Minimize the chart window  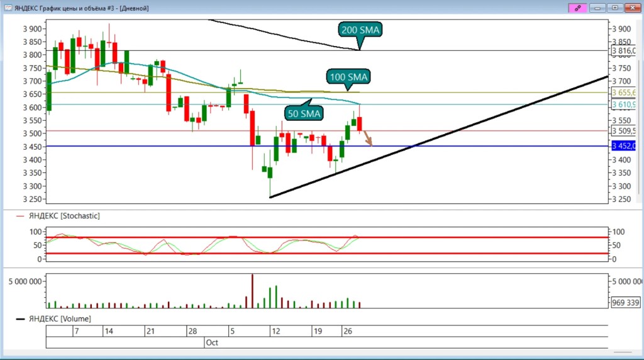pos(597,8)
